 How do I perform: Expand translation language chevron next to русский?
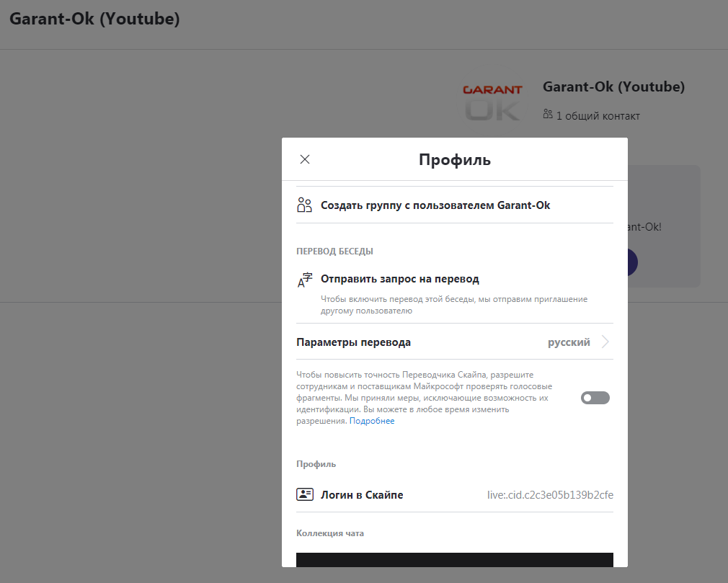605,342
